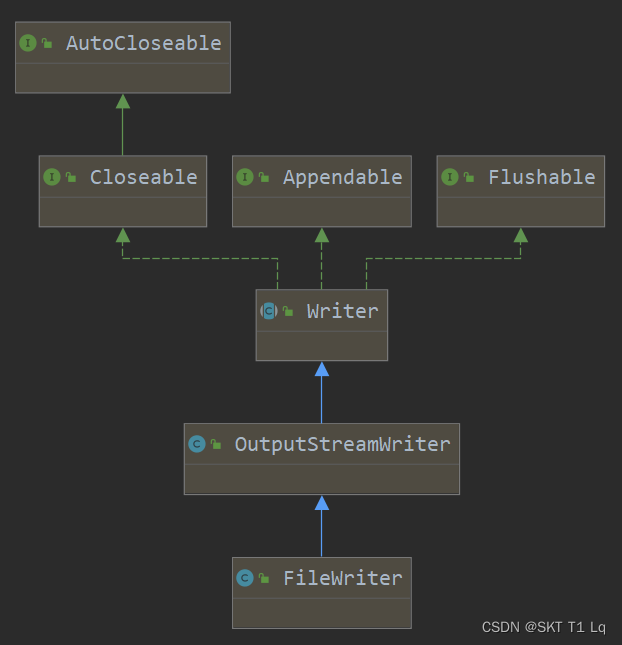Click the Closeable interface icon
622x645 pixels.
51,177
